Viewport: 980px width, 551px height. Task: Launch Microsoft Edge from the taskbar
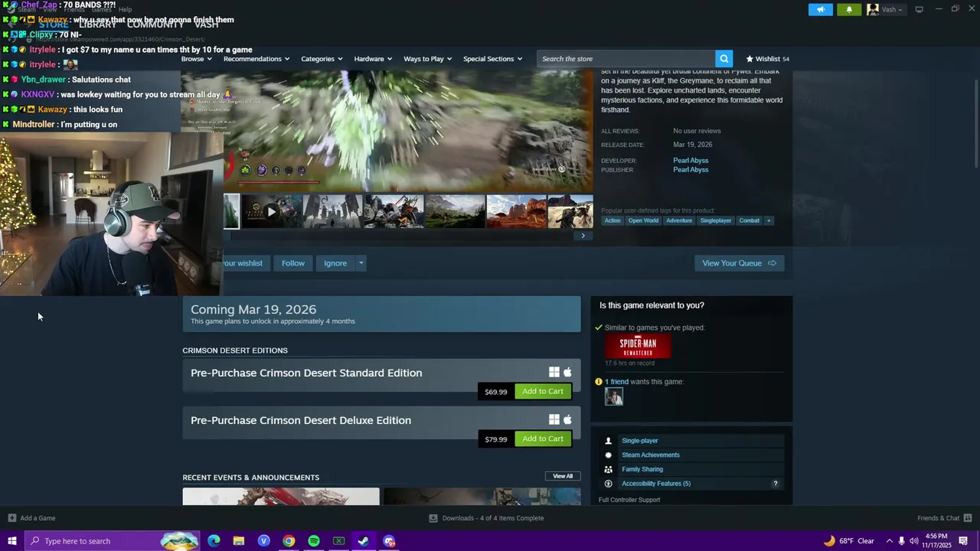(214, 541)
